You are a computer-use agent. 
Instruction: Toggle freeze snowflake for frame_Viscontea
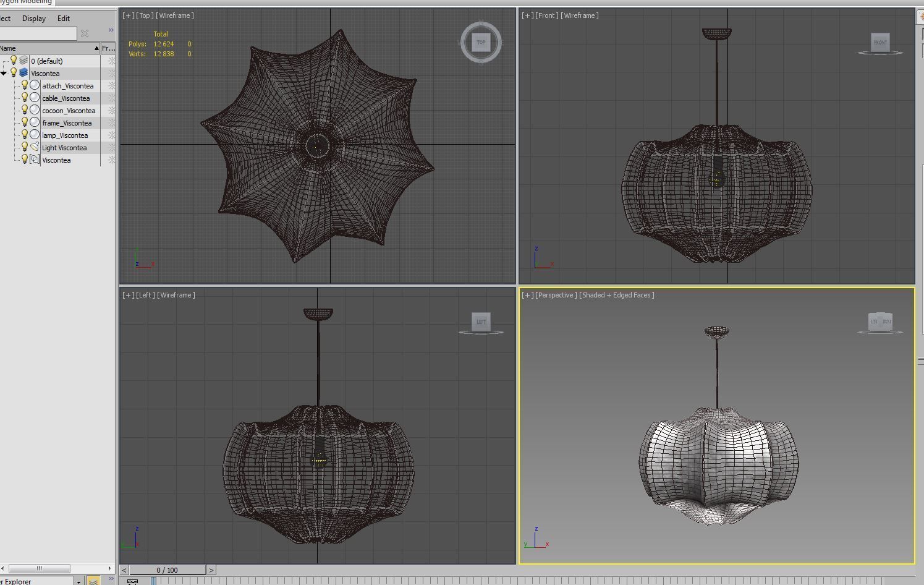[x=111, y=122]
